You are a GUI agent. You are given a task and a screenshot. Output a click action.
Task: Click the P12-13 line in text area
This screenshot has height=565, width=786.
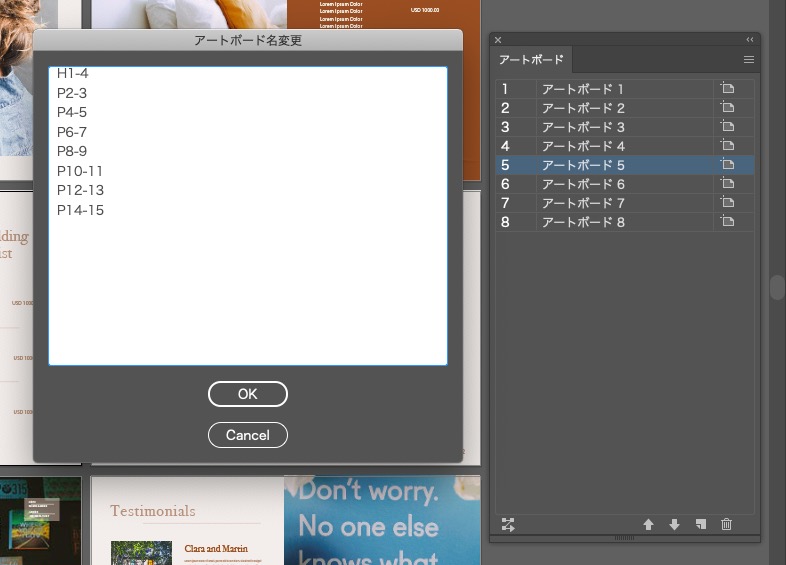pyautogui.click(x=80, y=191)
